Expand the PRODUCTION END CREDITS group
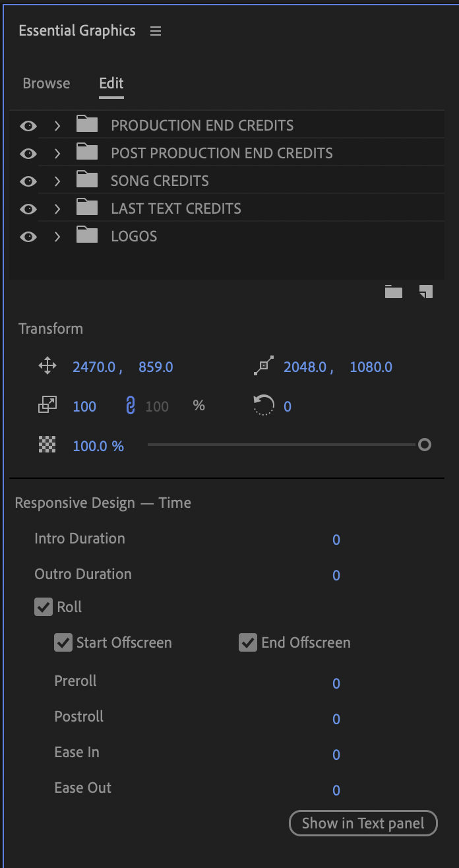This screenshot has width=459, height=868. tap(57, 125)
